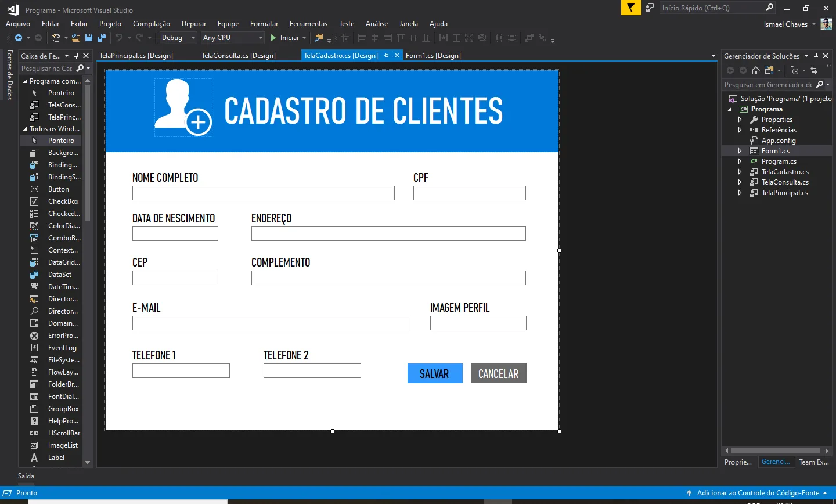Image resolution: width=836 pixels, height=504 pixels.
Task: Click the SALVAR button on the form
Action: pos(434,374)
